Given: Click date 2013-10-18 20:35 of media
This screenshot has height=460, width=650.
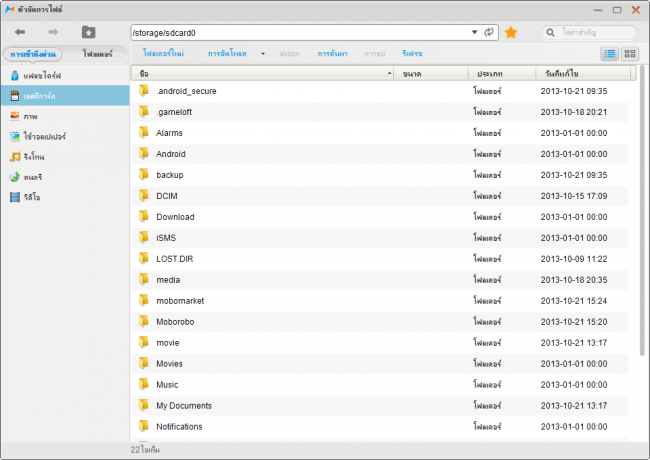Looking at the screenshot, I should 574,280.
